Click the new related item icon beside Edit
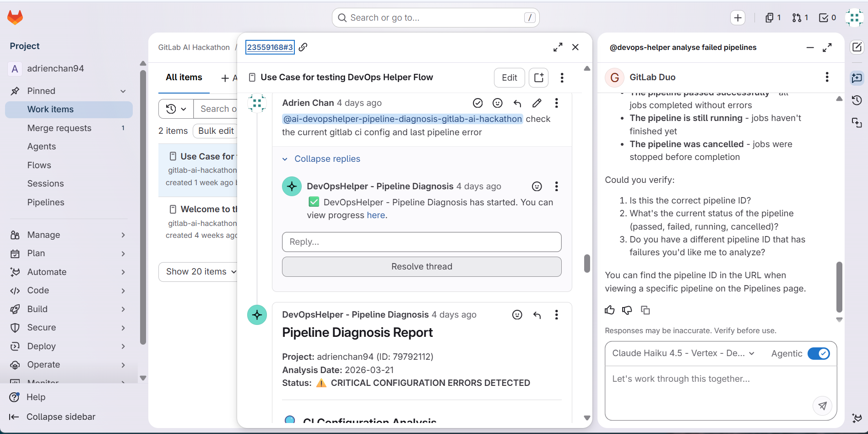Image resolution: width=868 pixels, height=434 pixels. 539,77
